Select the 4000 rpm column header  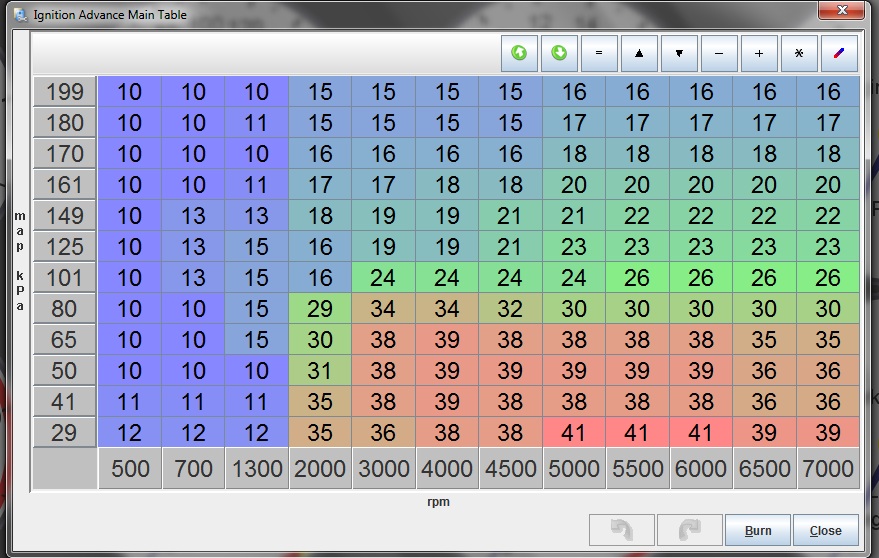pyautogui.click(x=447, y=468)
